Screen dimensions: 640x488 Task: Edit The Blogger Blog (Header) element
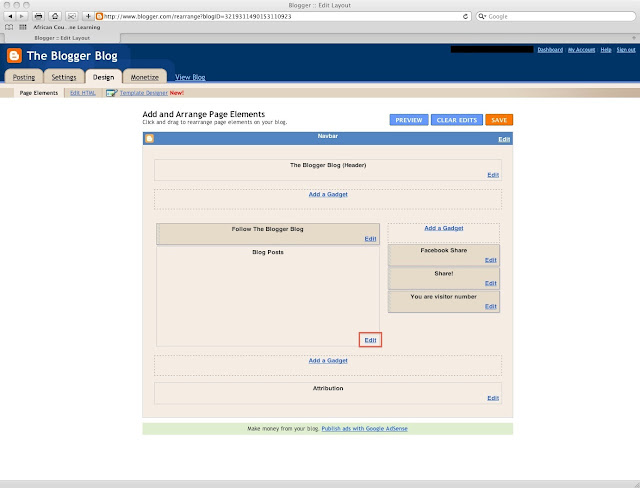(493, 175)
